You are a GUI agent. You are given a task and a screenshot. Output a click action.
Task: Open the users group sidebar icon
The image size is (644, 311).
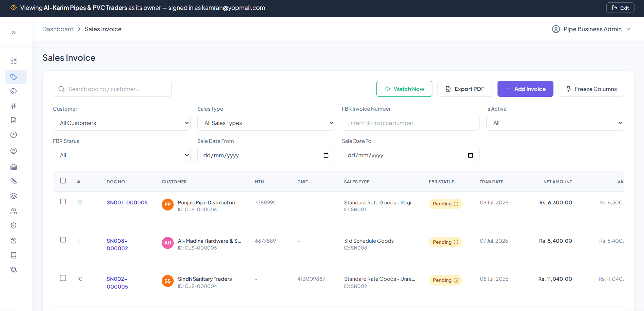pyautogui.click(x=14, y=211)
